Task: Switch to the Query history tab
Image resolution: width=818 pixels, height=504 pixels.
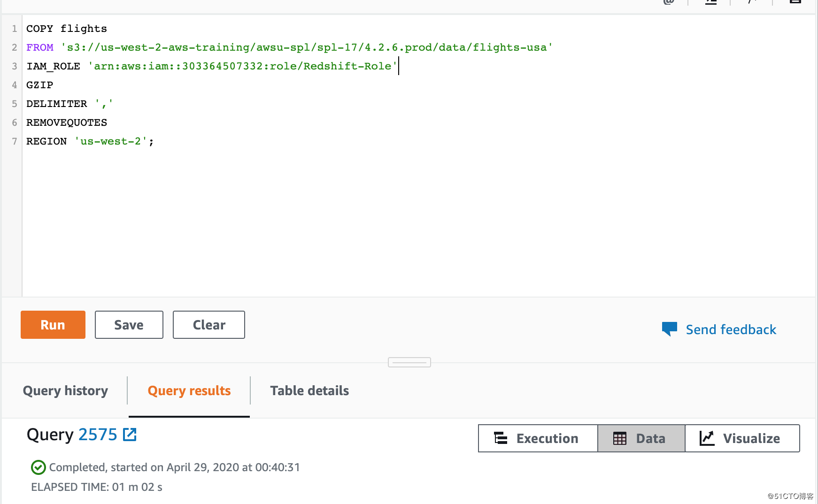Action: [x=65, y=390]
